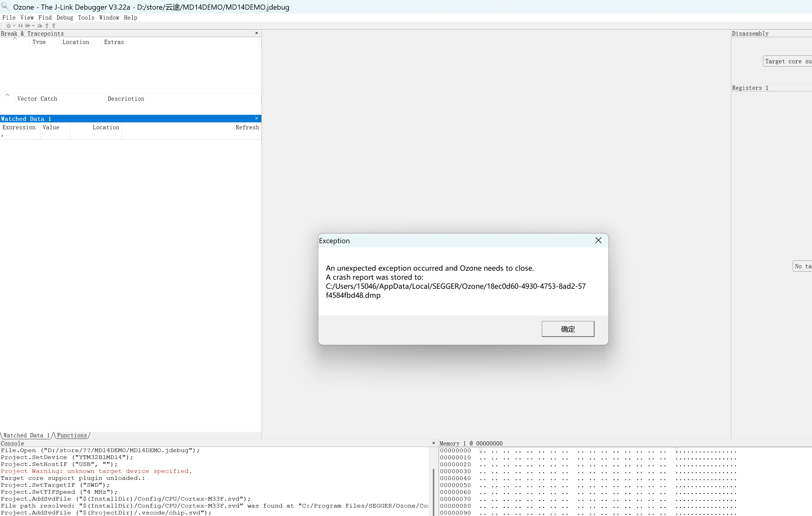The image size is (812, 516).
Task: Close the Break & Tracepoints panel
Action: tap(257, 33)
